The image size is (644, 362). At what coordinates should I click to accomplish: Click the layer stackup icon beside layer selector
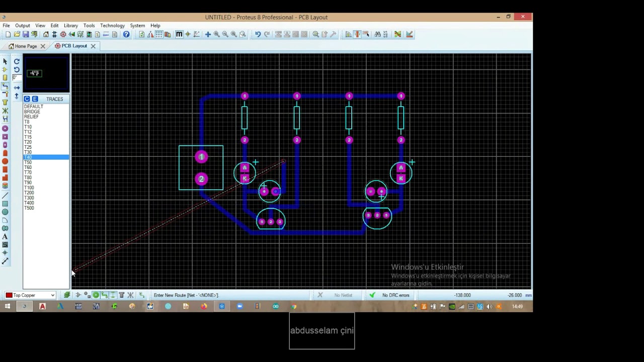click(x=67, y=295)
